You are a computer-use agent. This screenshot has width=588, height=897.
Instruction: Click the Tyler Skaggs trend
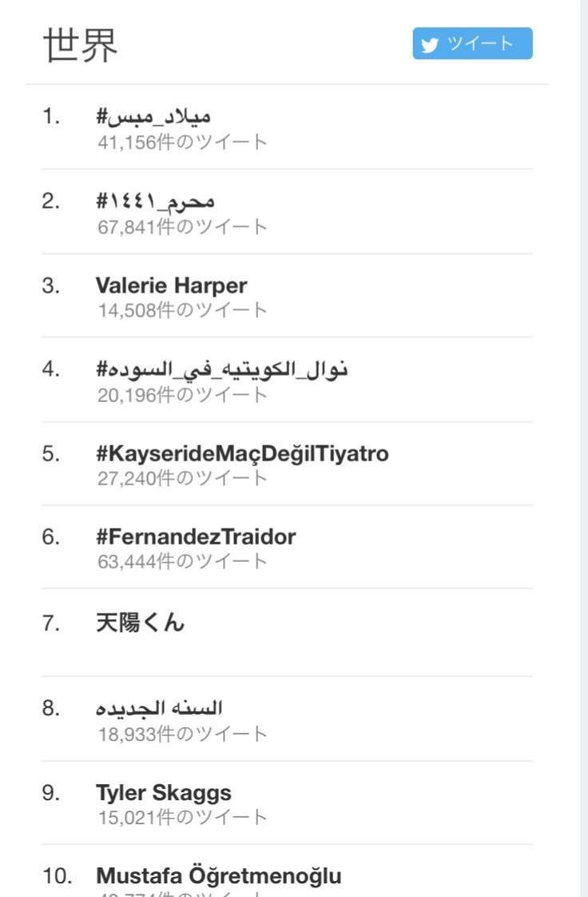164,792
